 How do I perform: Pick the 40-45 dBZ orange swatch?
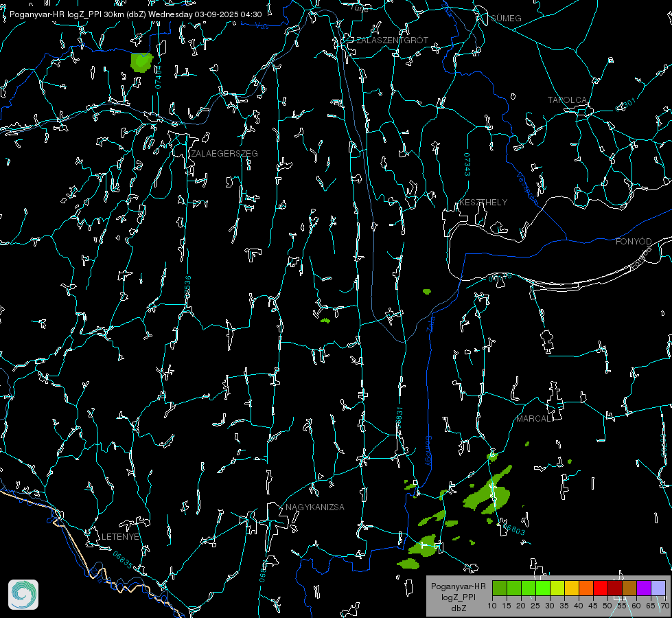tap(586, 588)
